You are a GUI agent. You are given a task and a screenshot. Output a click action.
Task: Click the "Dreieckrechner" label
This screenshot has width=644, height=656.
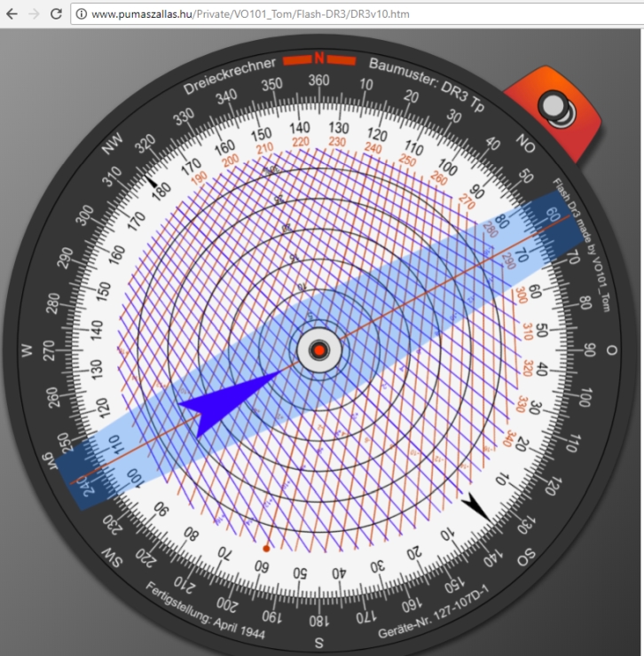point(230,75)
